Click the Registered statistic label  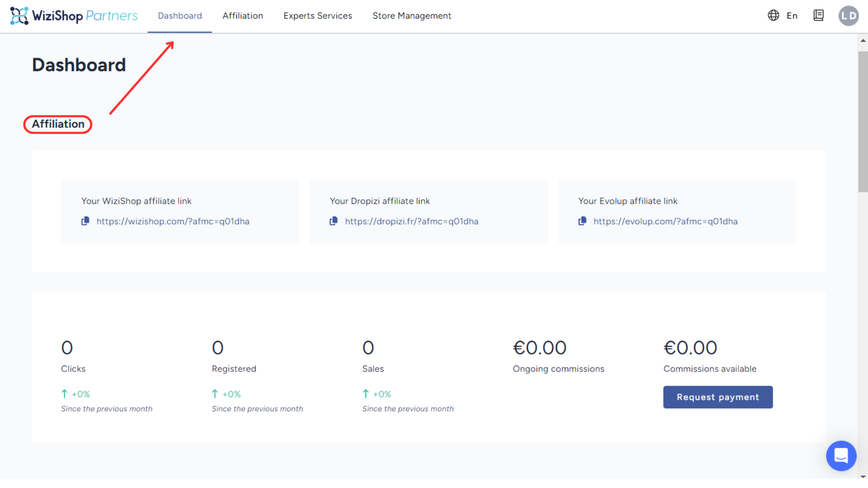click(234, 369)
